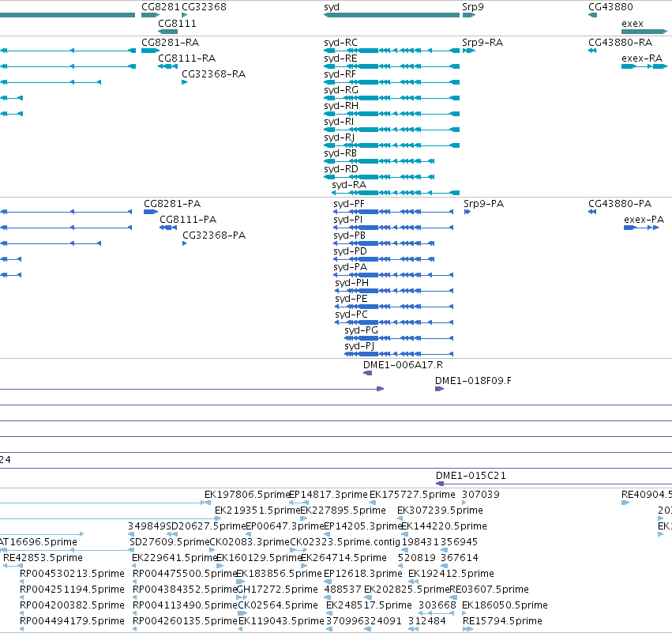
Task: Click the CG8111 gene label
Action: (x=178, y=23)
